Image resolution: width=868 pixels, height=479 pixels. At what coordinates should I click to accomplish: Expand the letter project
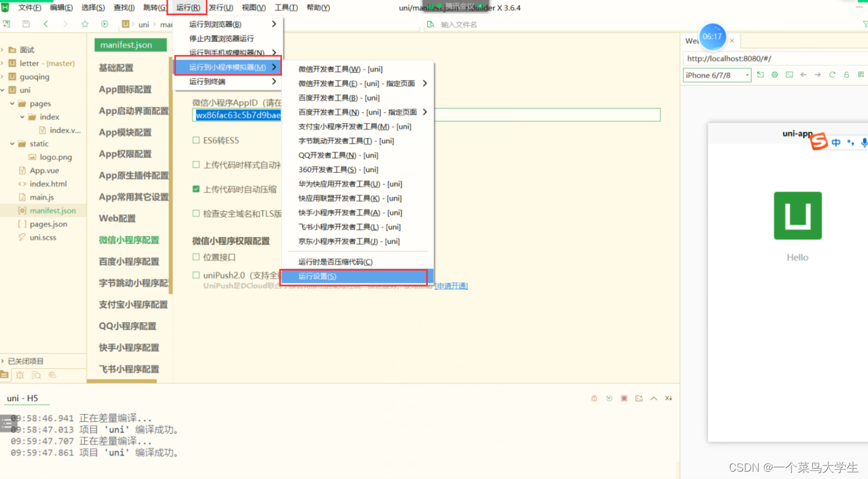tap(4, 63)
